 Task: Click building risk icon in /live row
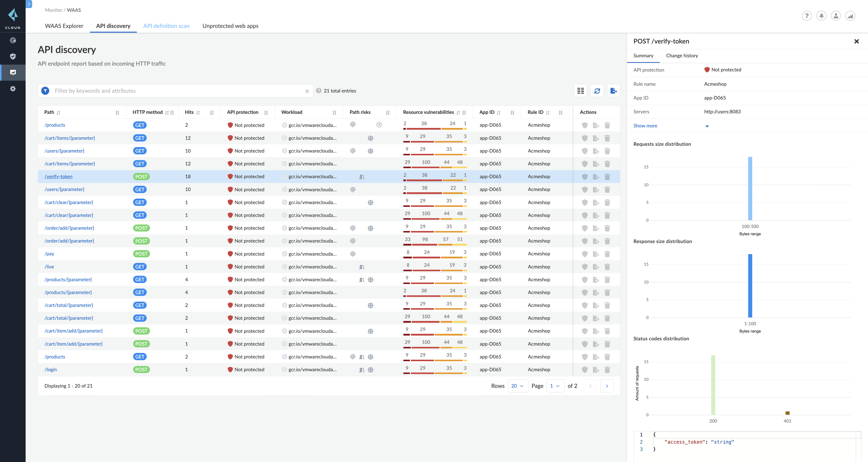click(362, 267)
